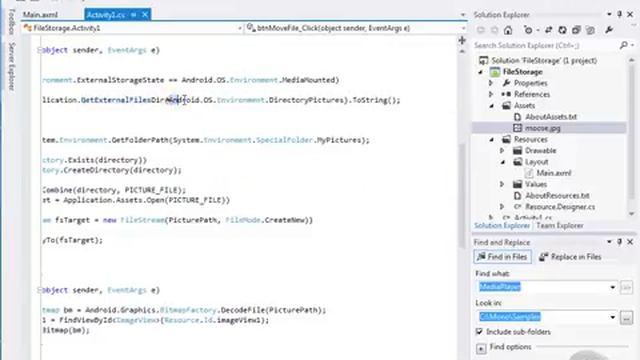The height and width of the screenshot is (360, 640).
Task: Open Find and Replace window options dropdown
Action: tap(609, 242)
